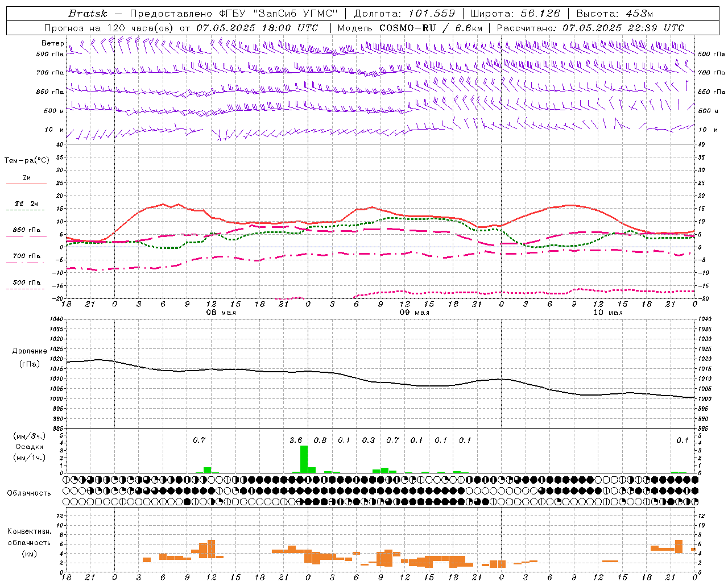728x582 pixels.
Task: Click the '0.8' precipitation amount value
Action: (x=320, y=440)
